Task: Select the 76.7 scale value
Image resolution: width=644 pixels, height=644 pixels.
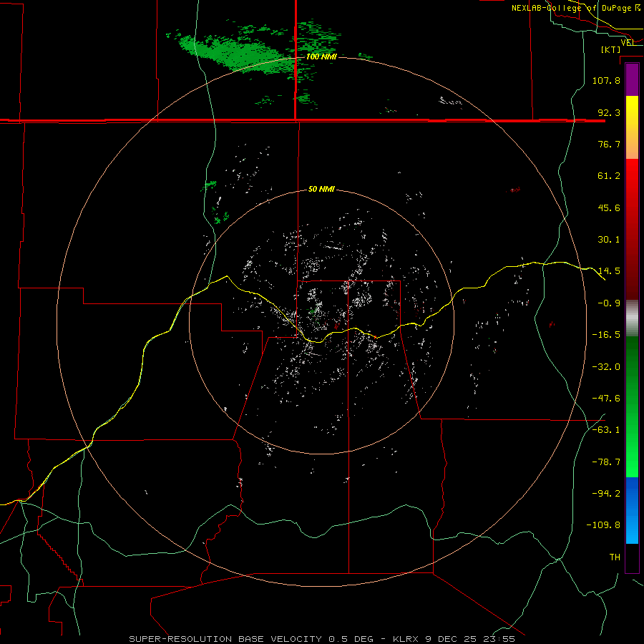Action: [609, 144]
